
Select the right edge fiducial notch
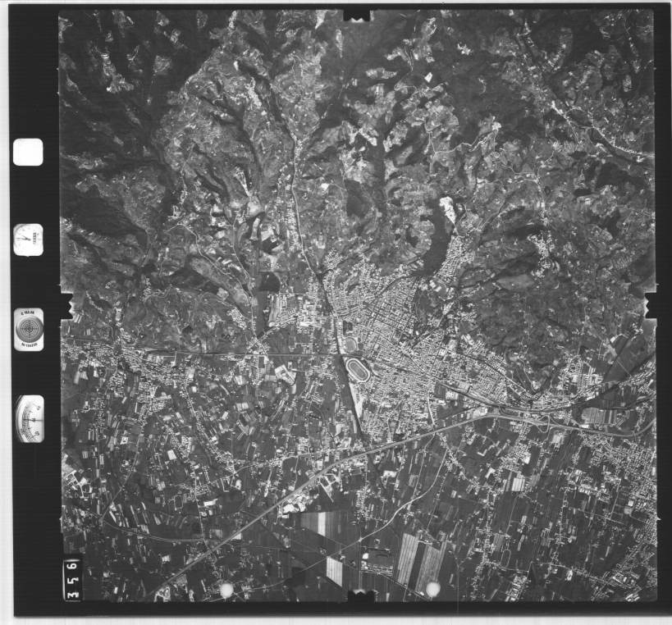(651, 305)
